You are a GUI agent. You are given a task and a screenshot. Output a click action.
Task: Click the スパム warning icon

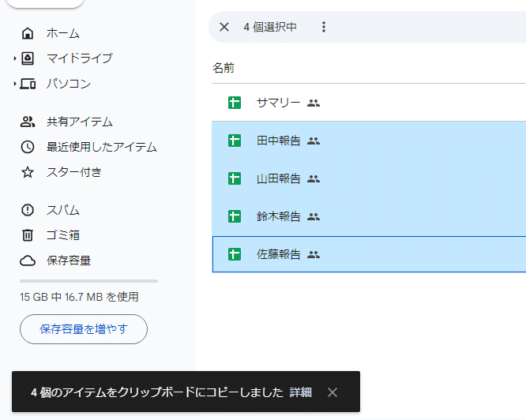[x=28, y=210]
